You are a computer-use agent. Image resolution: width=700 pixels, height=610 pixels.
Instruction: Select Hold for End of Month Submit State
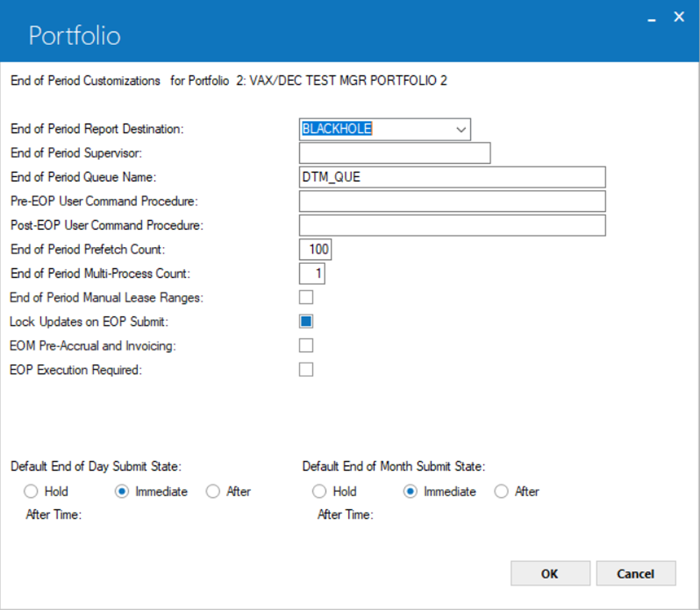[319, 492]
